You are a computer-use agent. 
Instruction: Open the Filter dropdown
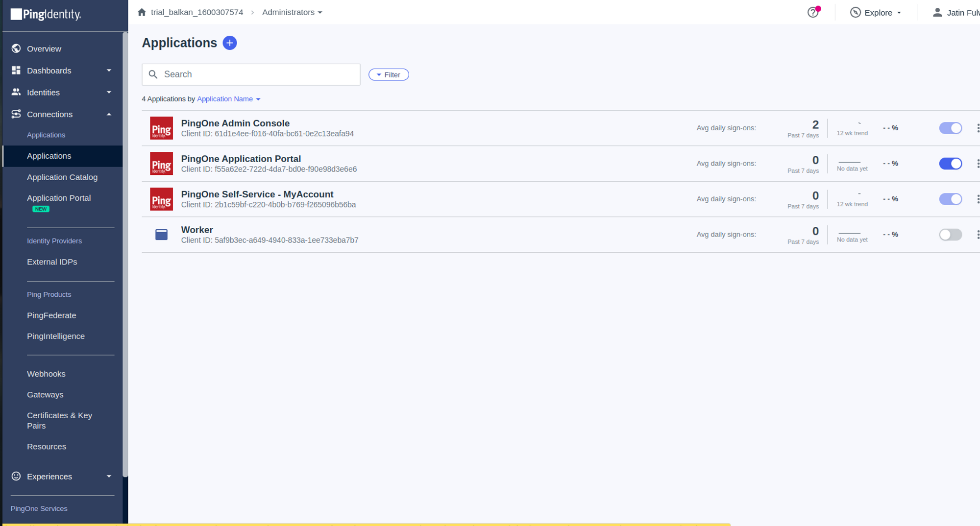click(389, 74)
